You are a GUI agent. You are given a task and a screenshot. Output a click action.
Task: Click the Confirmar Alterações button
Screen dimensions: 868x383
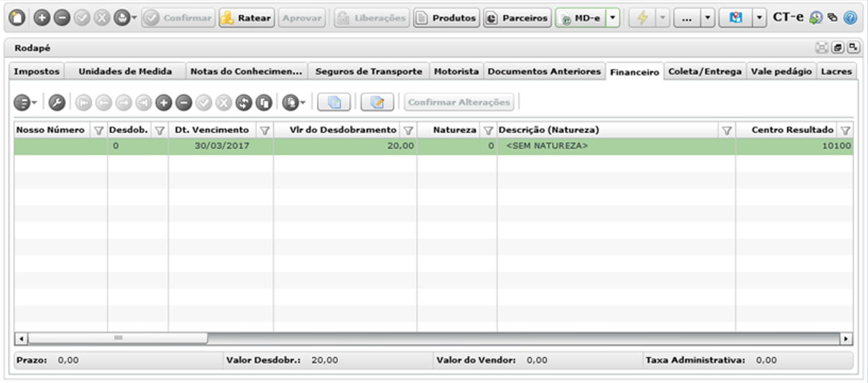click(x=459, y=102)
